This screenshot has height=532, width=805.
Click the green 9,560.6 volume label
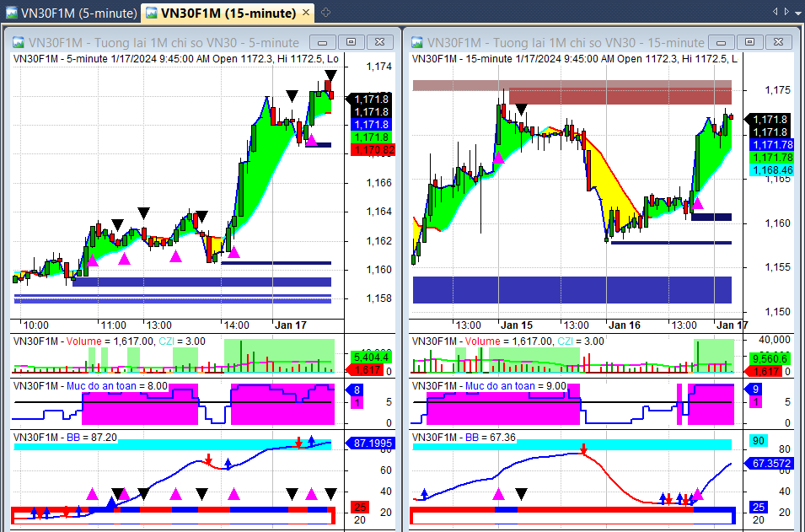click(770, 358)
